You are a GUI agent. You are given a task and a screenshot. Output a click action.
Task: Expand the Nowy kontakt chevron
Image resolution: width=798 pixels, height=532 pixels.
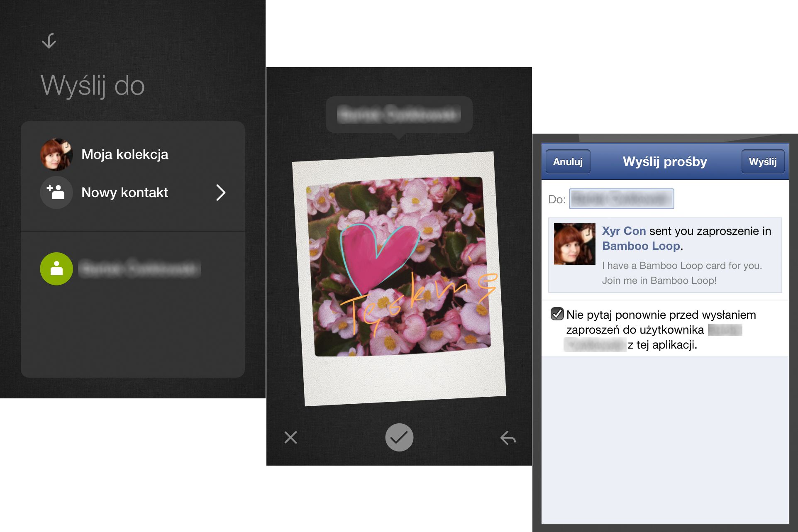(221, 193)
